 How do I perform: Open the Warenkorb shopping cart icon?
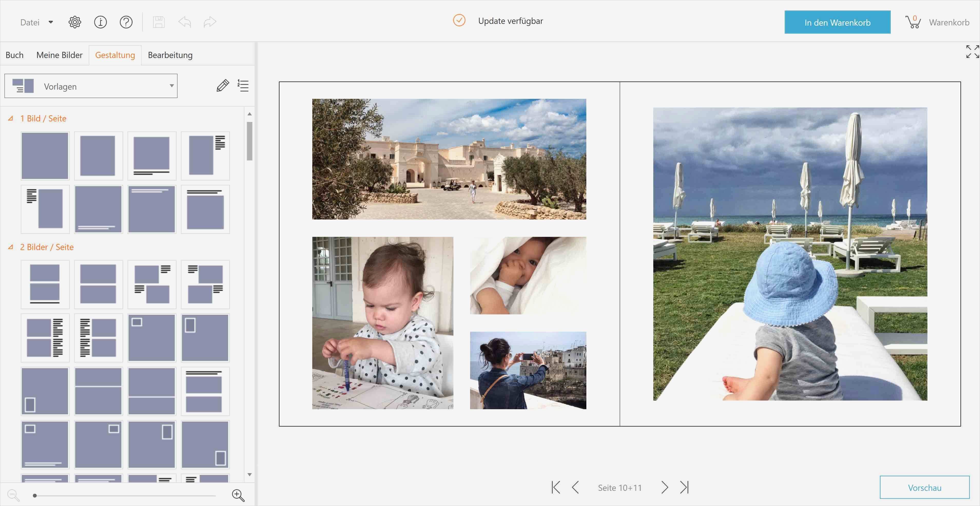click(x=913, y=22)
